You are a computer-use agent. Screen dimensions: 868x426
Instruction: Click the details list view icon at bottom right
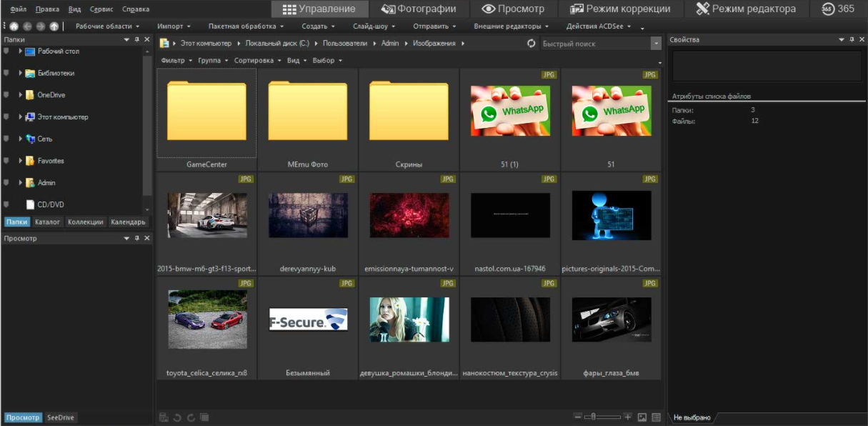point(656,417)
